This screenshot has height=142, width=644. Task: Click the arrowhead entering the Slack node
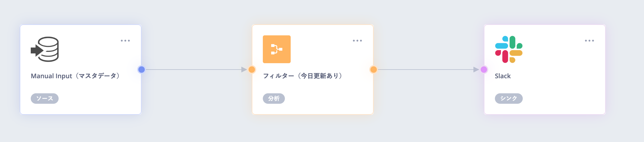[476, 70]
